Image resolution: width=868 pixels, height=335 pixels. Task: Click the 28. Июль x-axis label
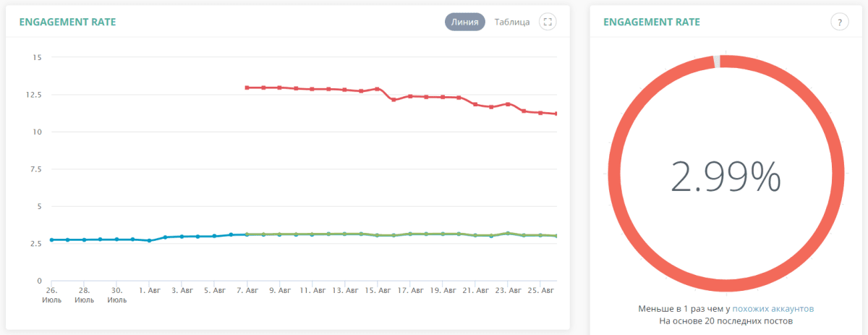point(85,294)
